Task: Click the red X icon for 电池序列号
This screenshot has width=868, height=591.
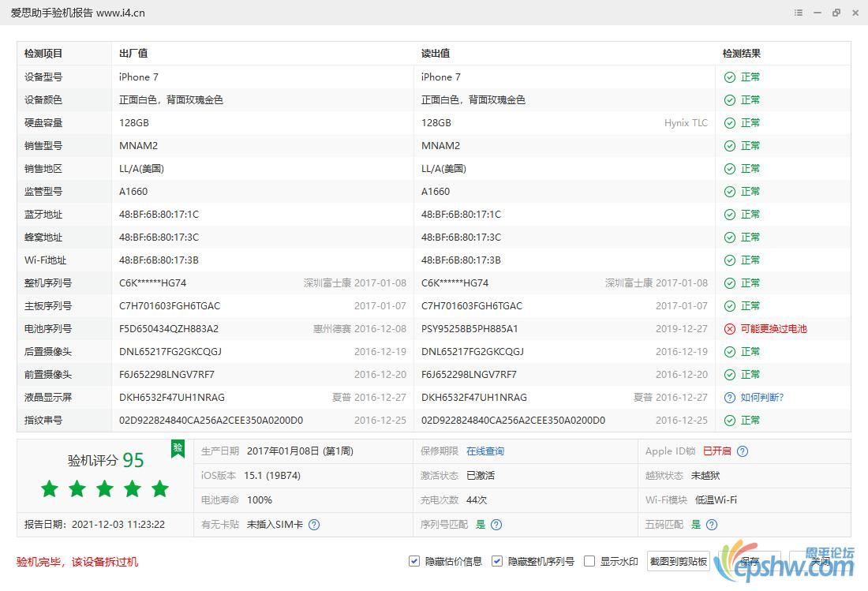Action: coord(730,329)
